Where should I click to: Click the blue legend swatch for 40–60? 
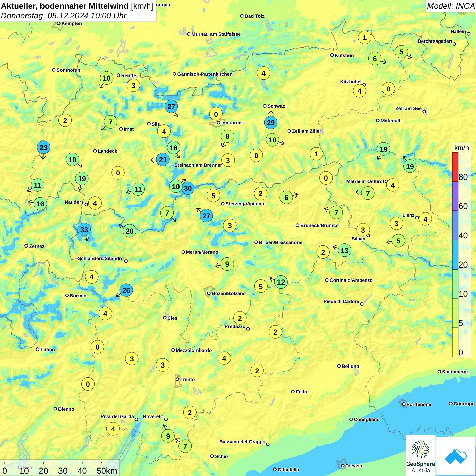pyautogui.click(x=455, y=225)
